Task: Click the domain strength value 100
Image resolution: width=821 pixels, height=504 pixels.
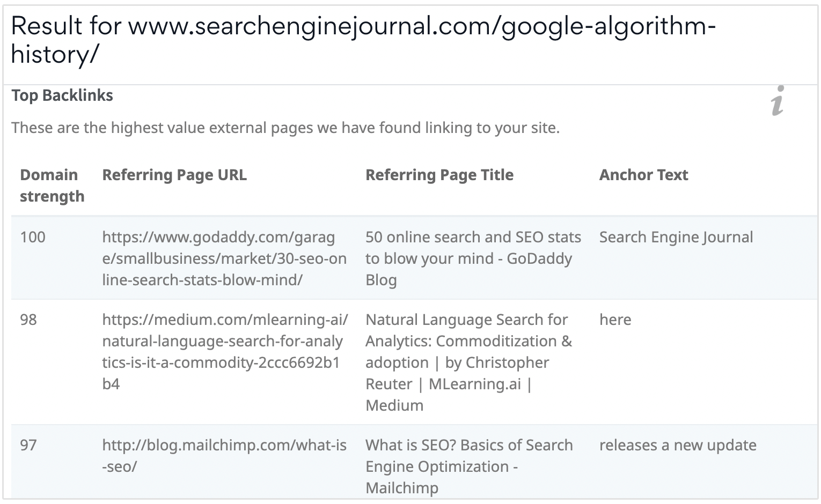Action: click(33, 237)
